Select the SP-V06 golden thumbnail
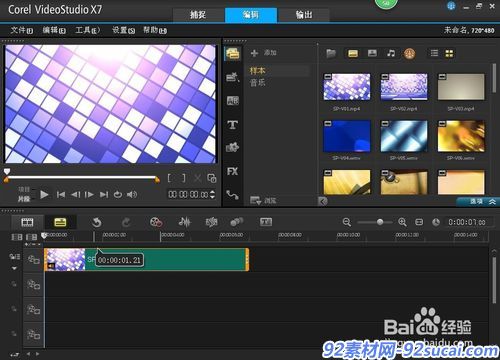Image resolution: width=500 pixels, height=360 pixels. click(461, 136)
